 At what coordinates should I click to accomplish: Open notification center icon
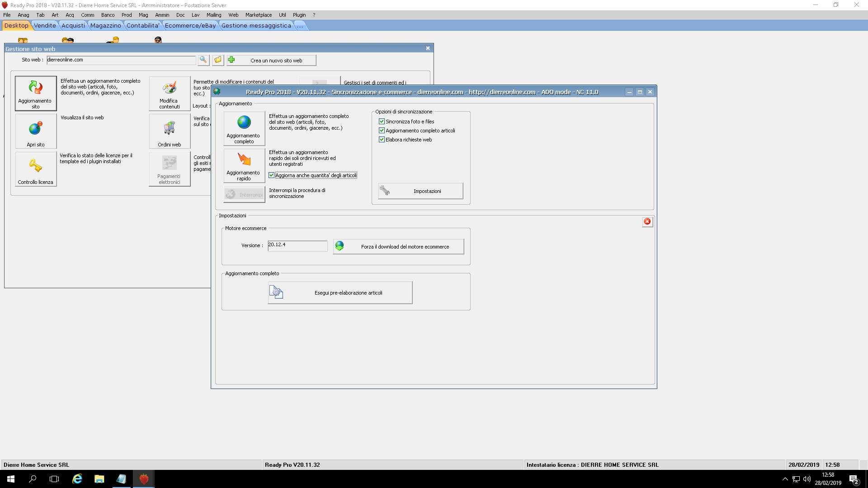point(854,479)
